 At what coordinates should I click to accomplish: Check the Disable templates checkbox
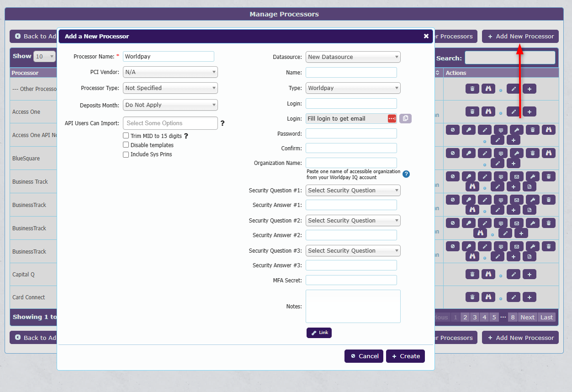coord(126,145)
